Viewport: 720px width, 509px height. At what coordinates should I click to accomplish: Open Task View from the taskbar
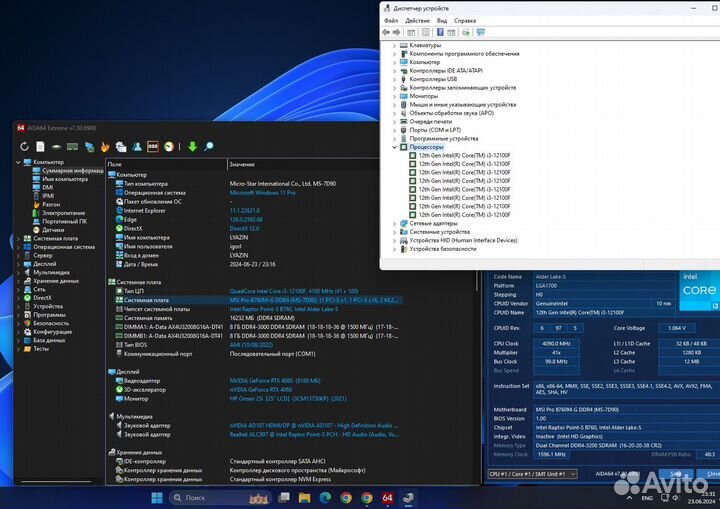284,498
